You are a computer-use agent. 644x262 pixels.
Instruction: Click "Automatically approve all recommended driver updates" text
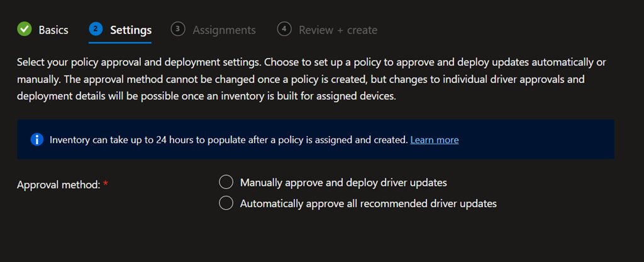[x=369, y=203]
